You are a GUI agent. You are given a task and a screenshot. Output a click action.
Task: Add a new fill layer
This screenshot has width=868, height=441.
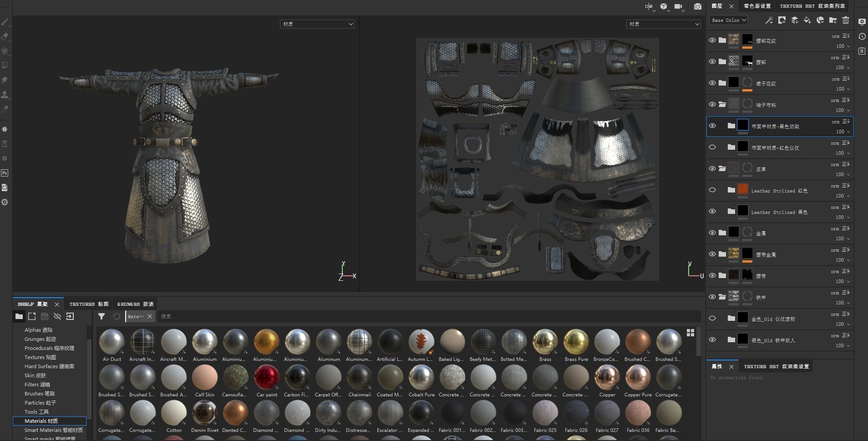point(807,20)
